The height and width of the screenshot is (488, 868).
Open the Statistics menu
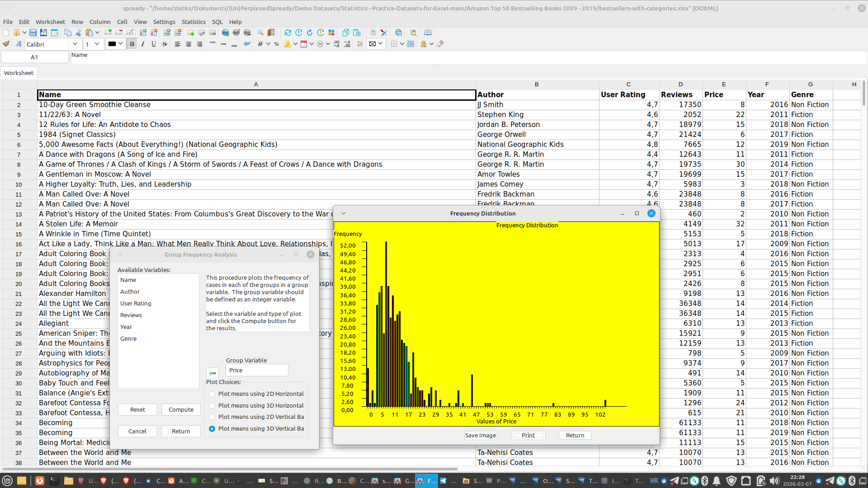tap(193, 22)
